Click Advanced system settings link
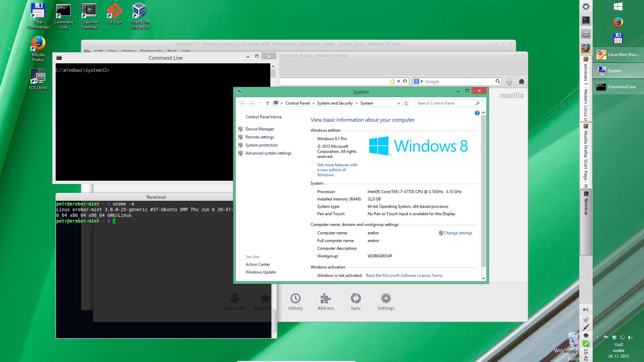 click(268, 153)
